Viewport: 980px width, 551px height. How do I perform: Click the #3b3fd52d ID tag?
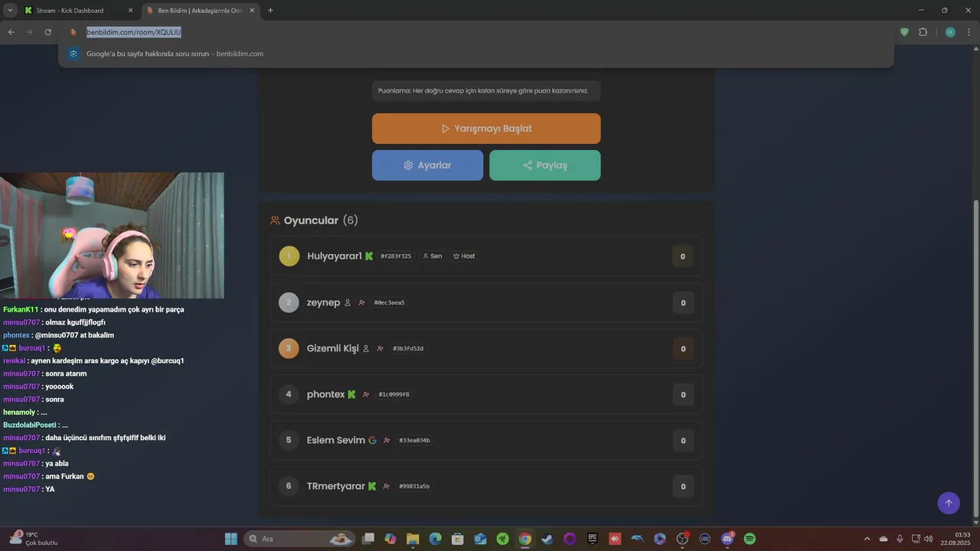click(x=408, y=348)
